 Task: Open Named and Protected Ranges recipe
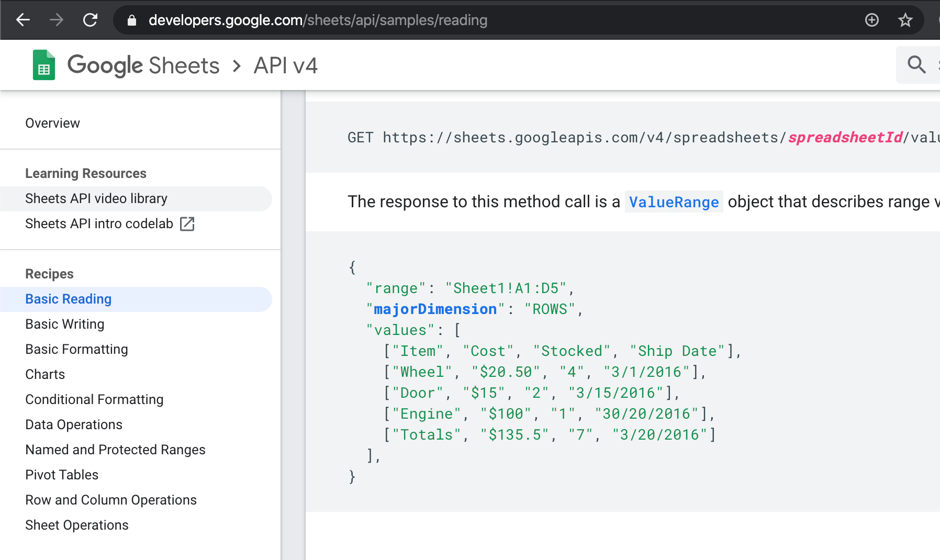point(116,450)
